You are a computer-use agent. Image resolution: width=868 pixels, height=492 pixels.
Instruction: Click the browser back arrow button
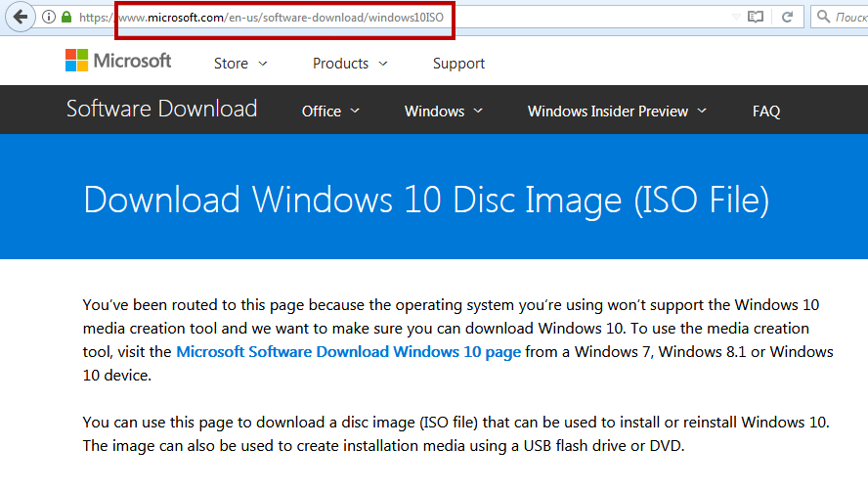[21, 18]
